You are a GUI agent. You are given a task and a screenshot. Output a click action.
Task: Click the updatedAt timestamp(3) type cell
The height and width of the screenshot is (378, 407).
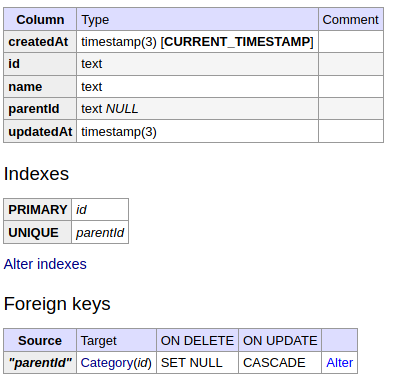pyautogui.click(x=197, y=131)
